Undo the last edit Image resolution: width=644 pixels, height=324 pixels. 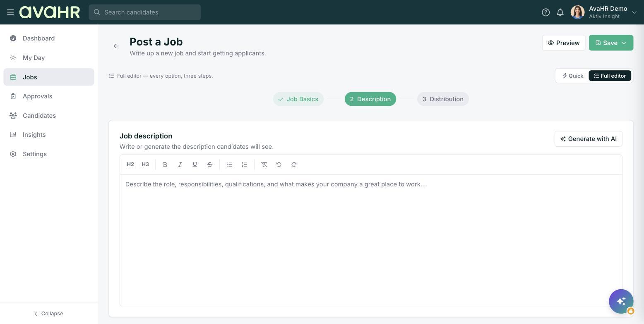click(x=279, y=164)
